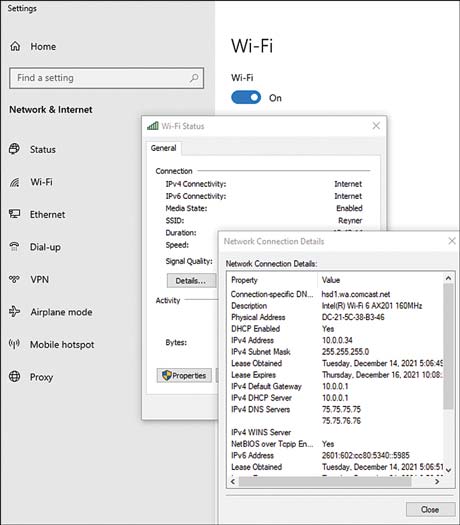This screenshot has width=460, height=525.
Task: Select the VPN icon in sidebar
Action: [x=14, y=279]
